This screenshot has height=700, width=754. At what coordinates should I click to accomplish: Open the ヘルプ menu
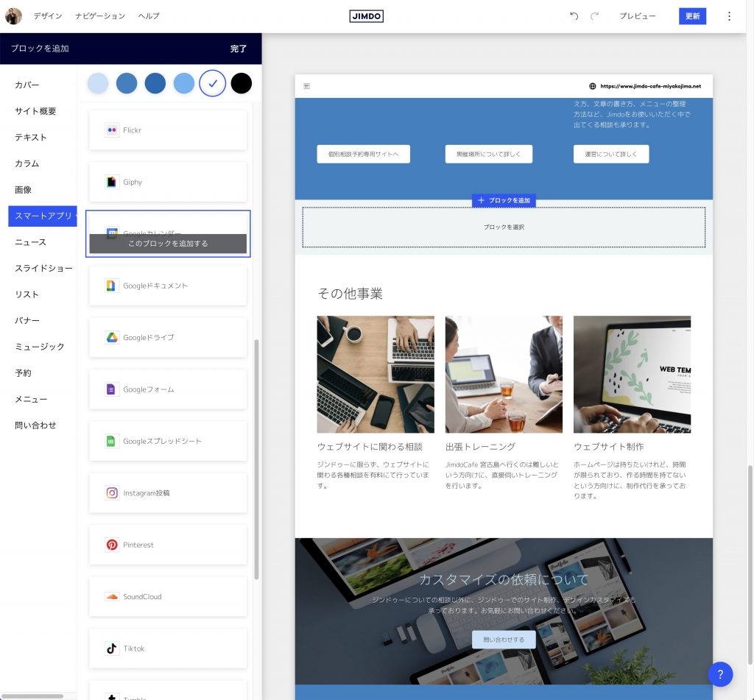[x=149, y=16]
